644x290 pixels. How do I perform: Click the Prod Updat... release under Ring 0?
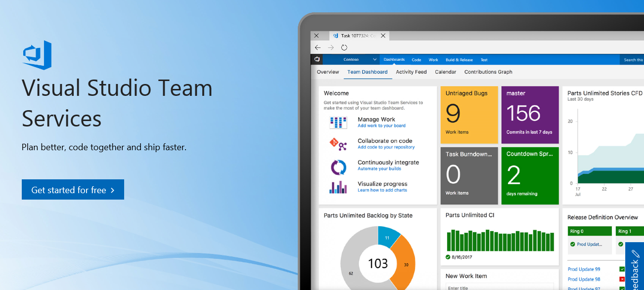590,244
